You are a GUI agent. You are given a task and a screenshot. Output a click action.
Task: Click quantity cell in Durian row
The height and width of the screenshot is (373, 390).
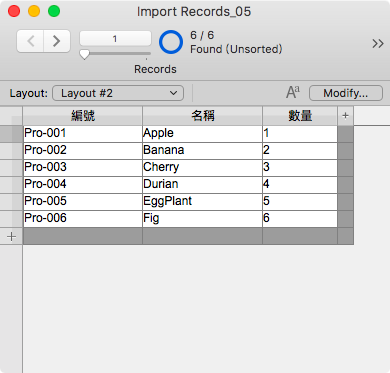[300, 184]
